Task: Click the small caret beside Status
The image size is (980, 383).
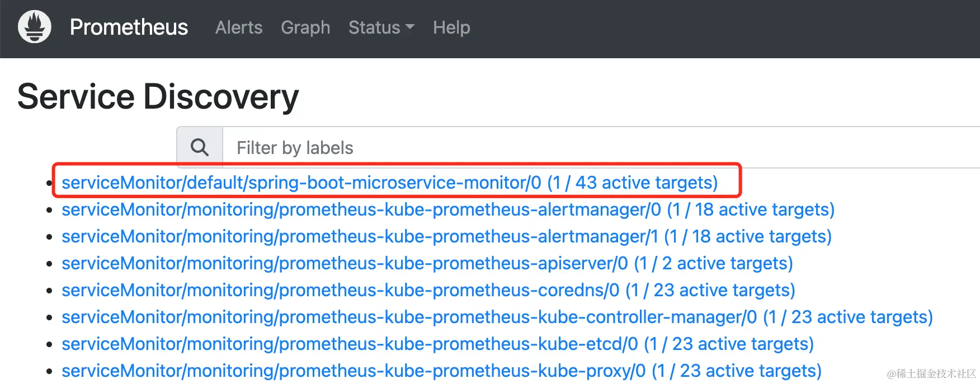Action: 410,27
